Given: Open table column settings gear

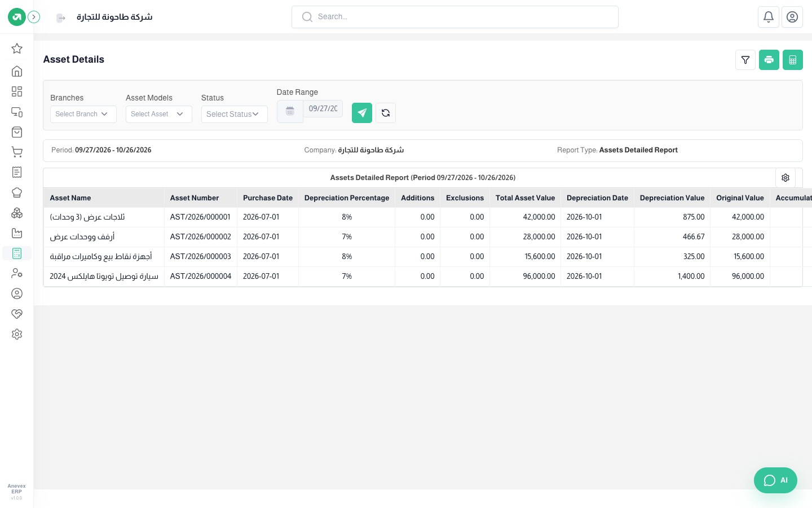Looking at the screenshot, I should click(785, 178).
